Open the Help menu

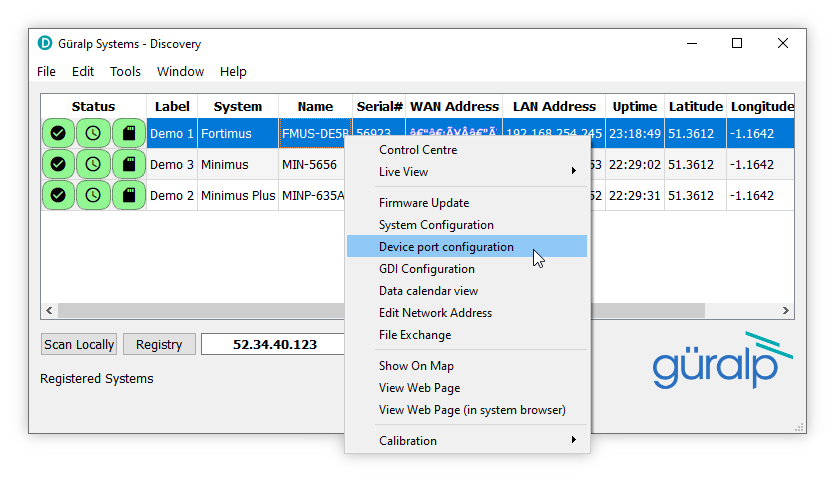pyautogui.click(x=233, y=71)
